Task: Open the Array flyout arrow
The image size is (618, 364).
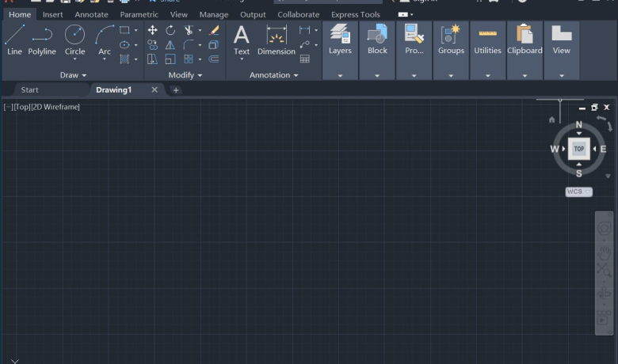Action: 200,59
